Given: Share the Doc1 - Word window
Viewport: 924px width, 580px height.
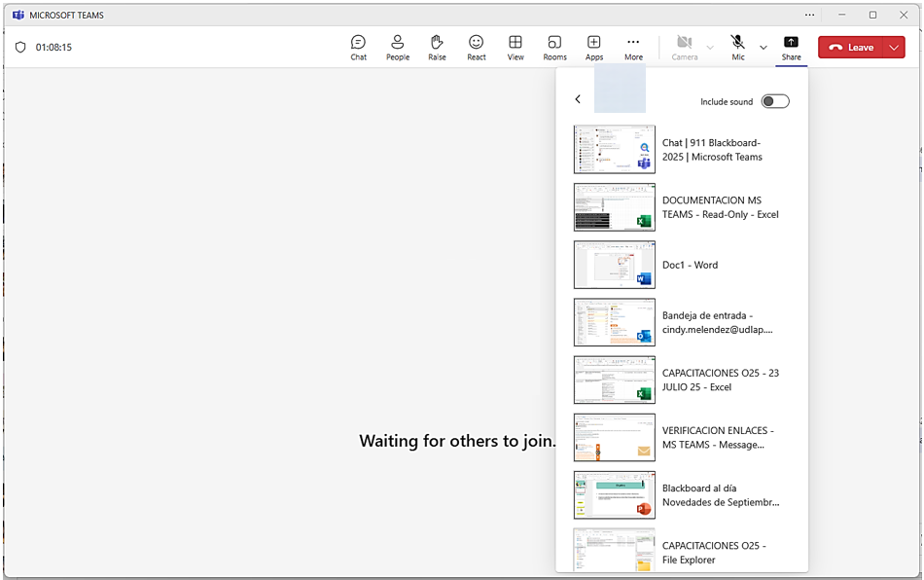Looking at the screenshot, I should click(x=681, y=265).
